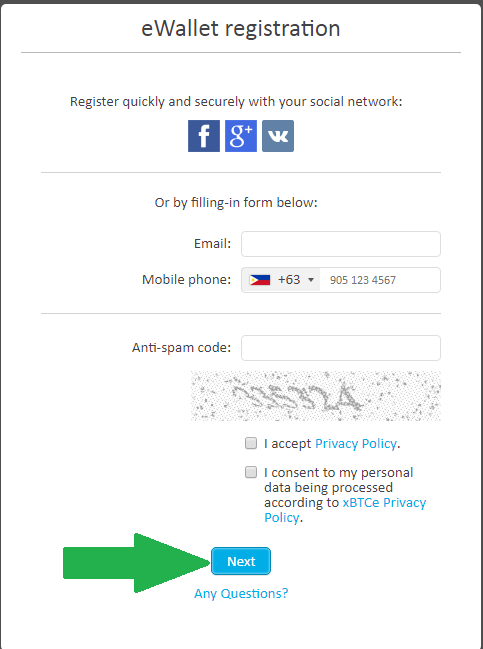The height and width of the screenshot is (649, 483).
Task: Open the xBTCe Privacy Policy link
Action: click(x=345, y=510)
